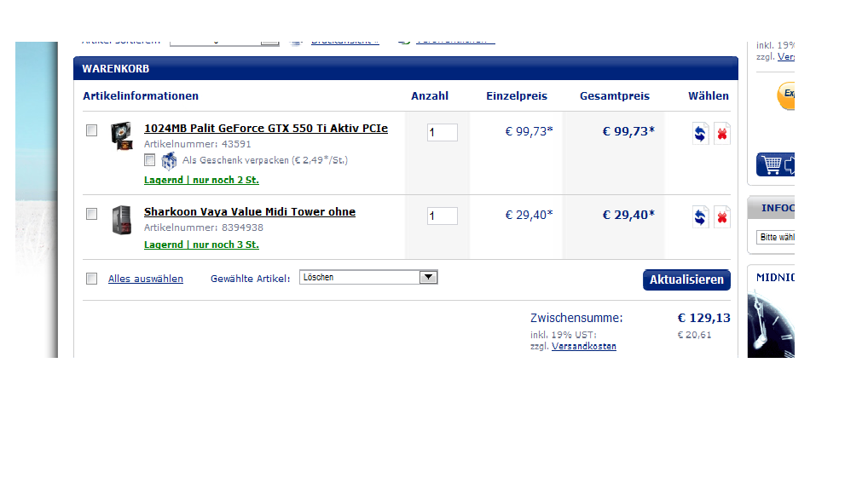
Task: Click the Gesamtpreis € 29,40 value
Action: pyautogui.click(x=628, y=216)
